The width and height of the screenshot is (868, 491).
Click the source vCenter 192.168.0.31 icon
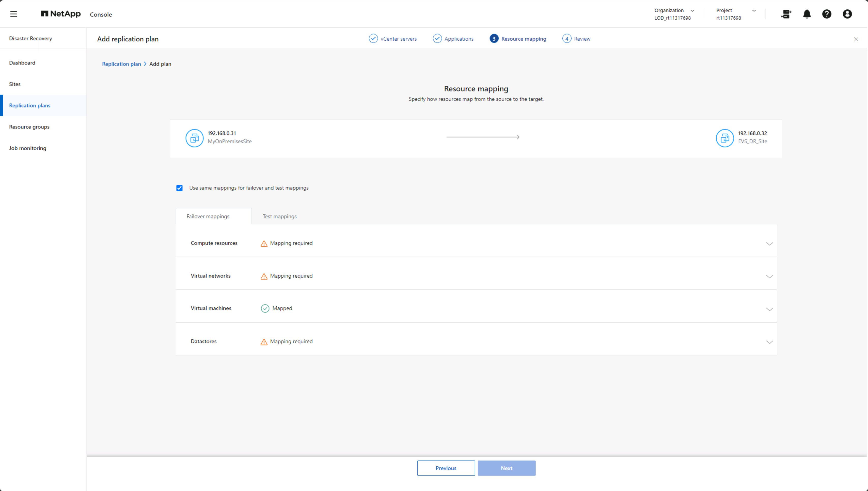click(x=195, y=138)
